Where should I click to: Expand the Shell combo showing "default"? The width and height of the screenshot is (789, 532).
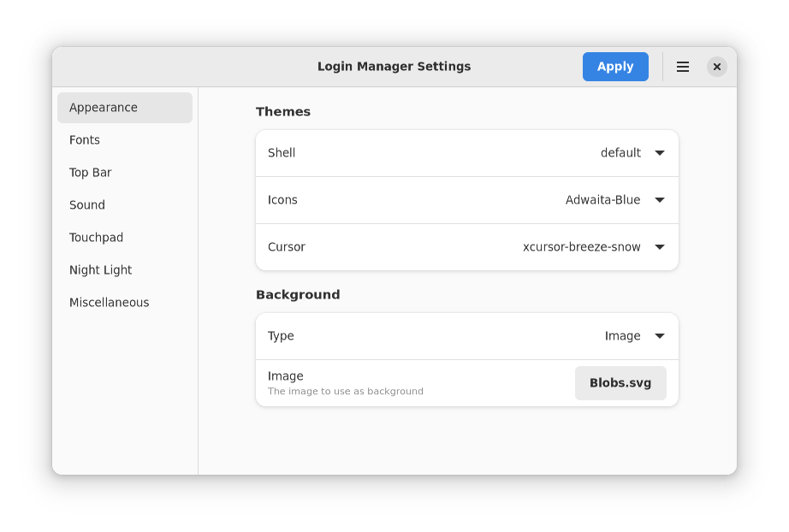(x=620, y=153)
